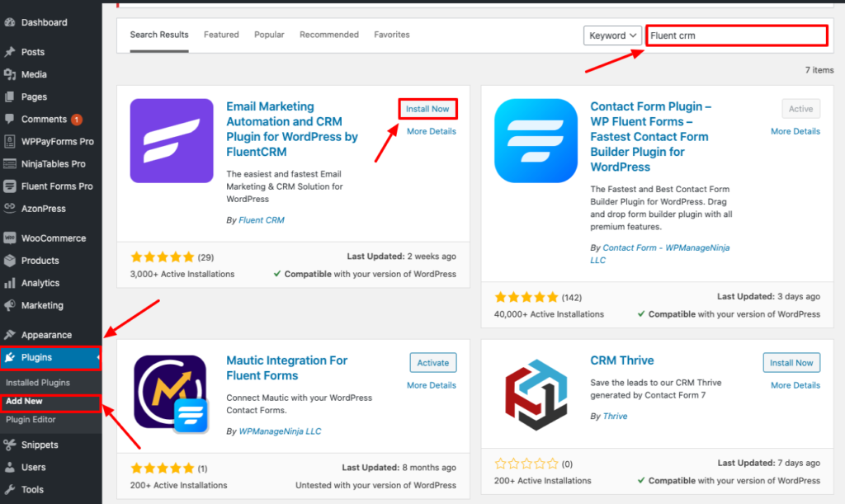
Task: Activate Mautic Integration For Fluent Forms
Action: tap(432, 363)
